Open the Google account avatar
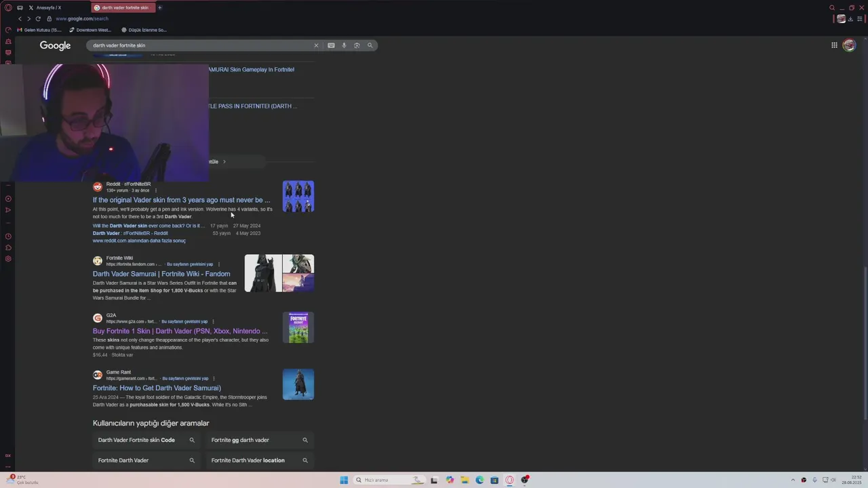 [x=849, y=45]
